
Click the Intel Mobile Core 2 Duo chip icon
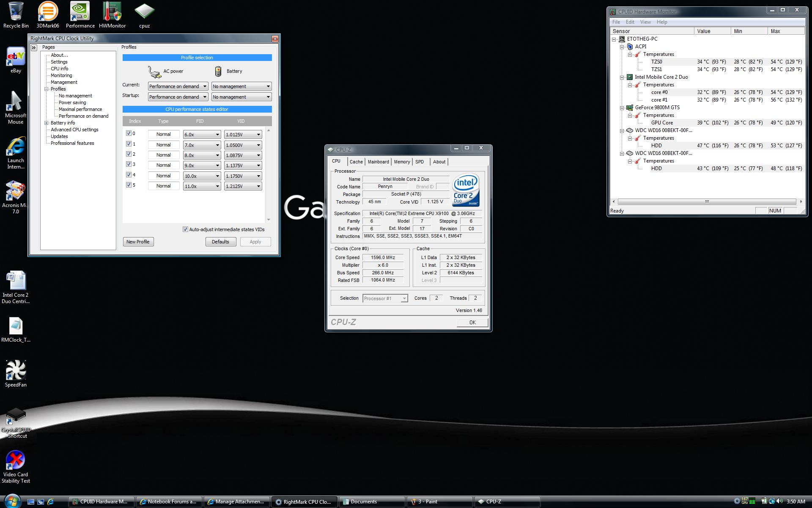[630, 77]
